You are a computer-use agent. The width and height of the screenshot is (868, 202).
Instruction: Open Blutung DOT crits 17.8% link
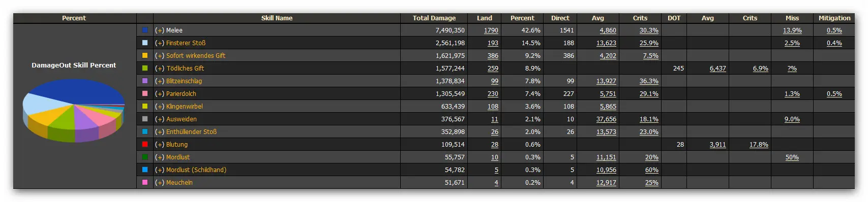coord(759,145)
